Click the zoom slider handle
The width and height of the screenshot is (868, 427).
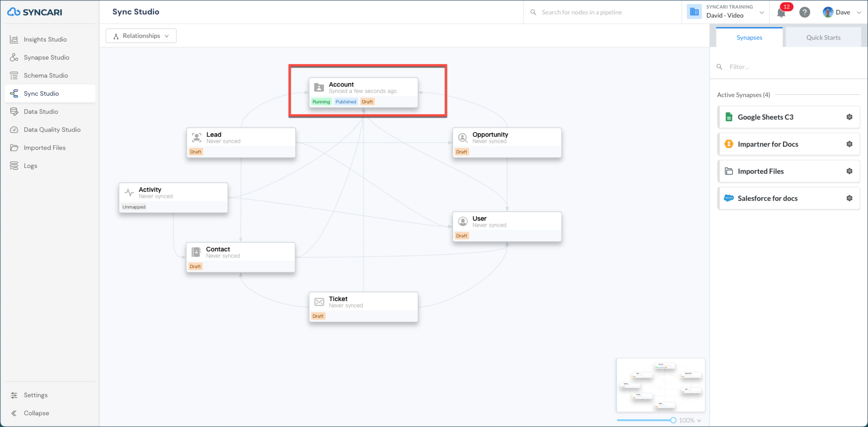pos(673,420)
